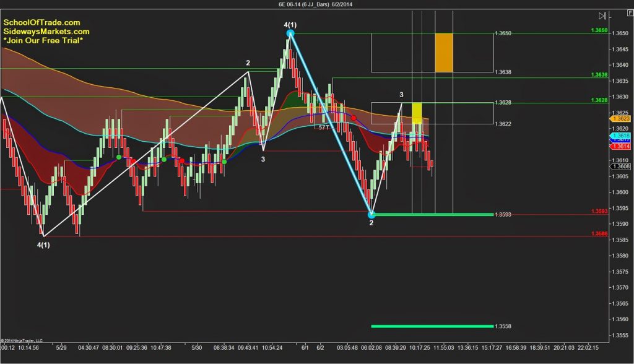The image size is (634, 364).
Task: Click the chart title 6E 06-14 (6 JJ_Bars)
Action: [x=303, y=4]
